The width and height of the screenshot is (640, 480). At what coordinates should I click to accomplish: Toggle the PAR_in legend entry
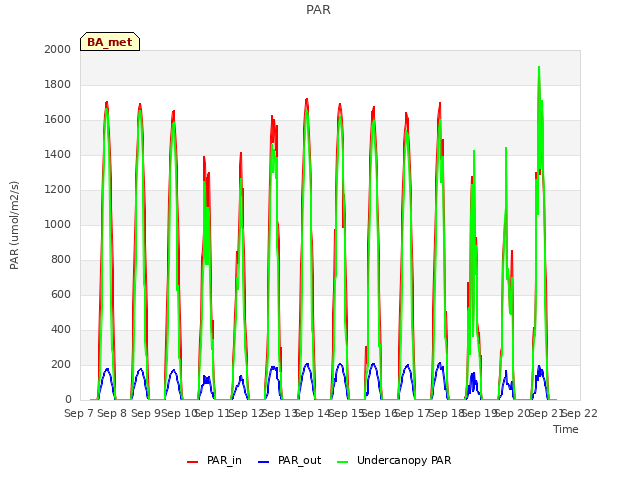(214, 460)
